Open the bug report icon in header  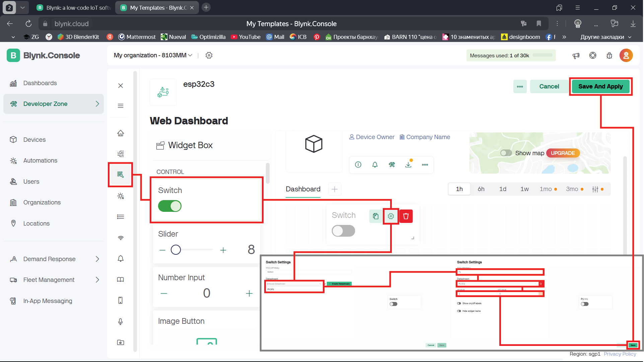point(610,56)
